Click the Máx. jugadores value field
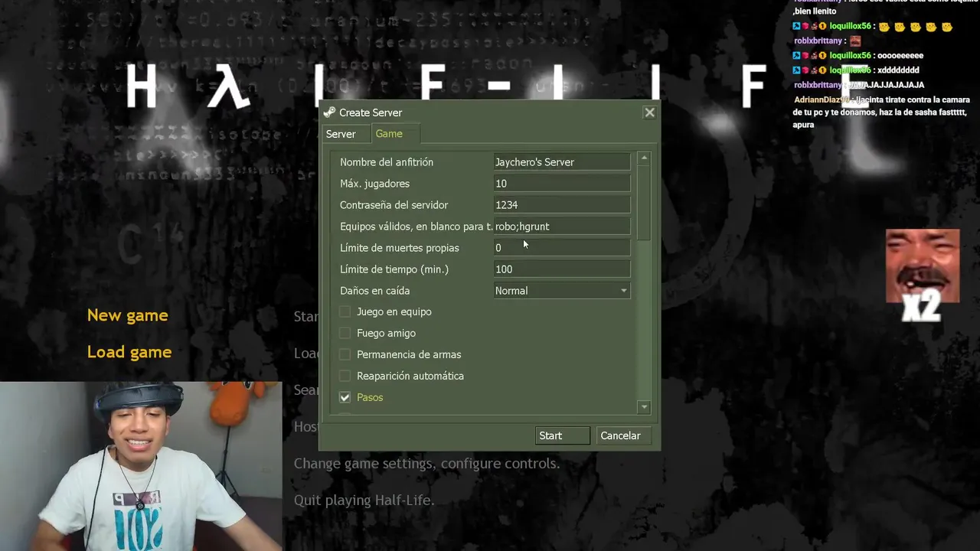Image resolution: width=980 pixels, height=551 pixels. [562, 184]
